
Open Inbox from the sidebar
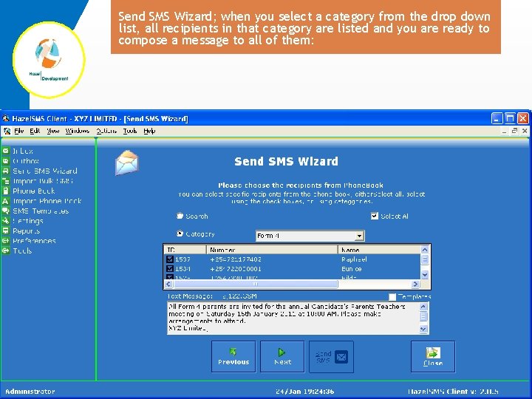pos(23,151)
